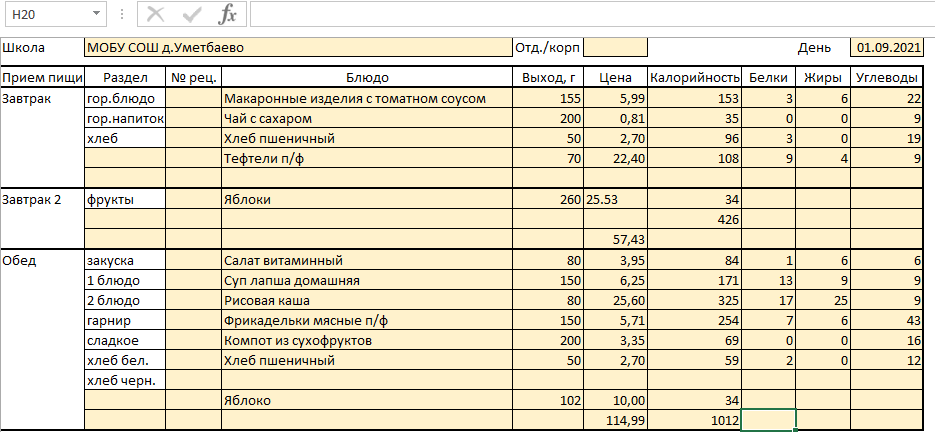The width and height of the screenshot is (935, 432).
Task: Click the Cancel X icon in formula bar
Action: (x=154, y=14)
